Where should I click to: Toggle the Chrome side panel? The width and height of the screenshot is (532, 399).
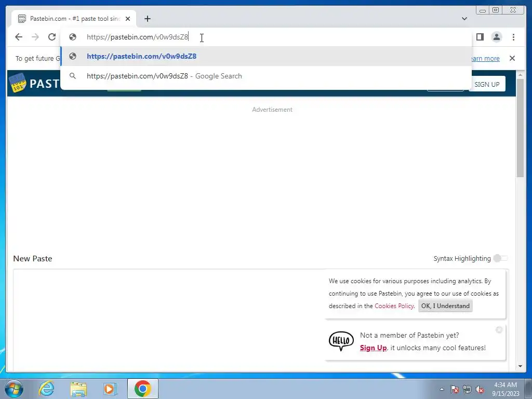pos(480,37)
